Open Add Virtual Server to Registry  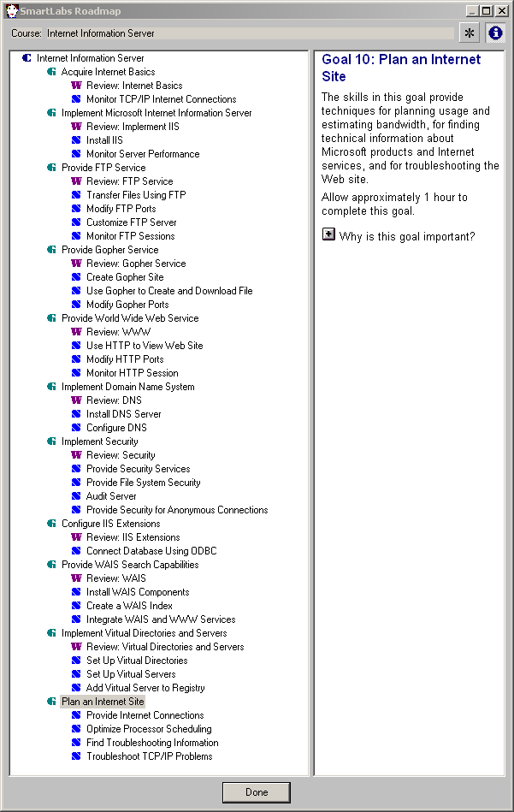(x=145, y=688)
